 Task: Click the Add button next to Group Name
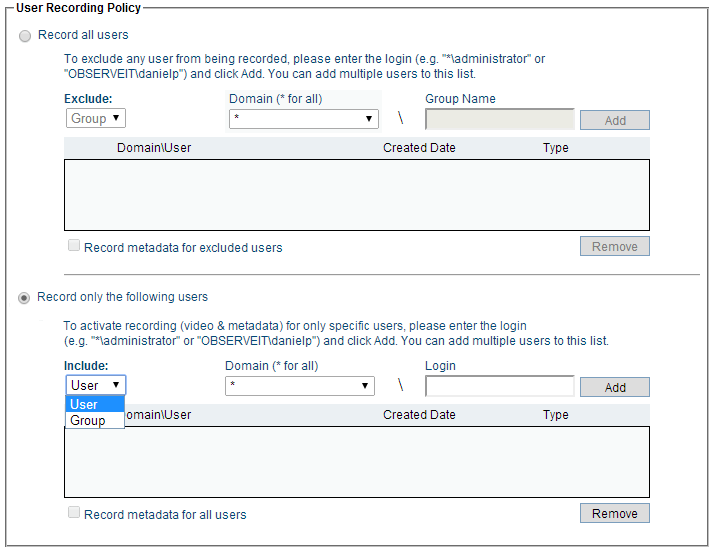point(615,120)
